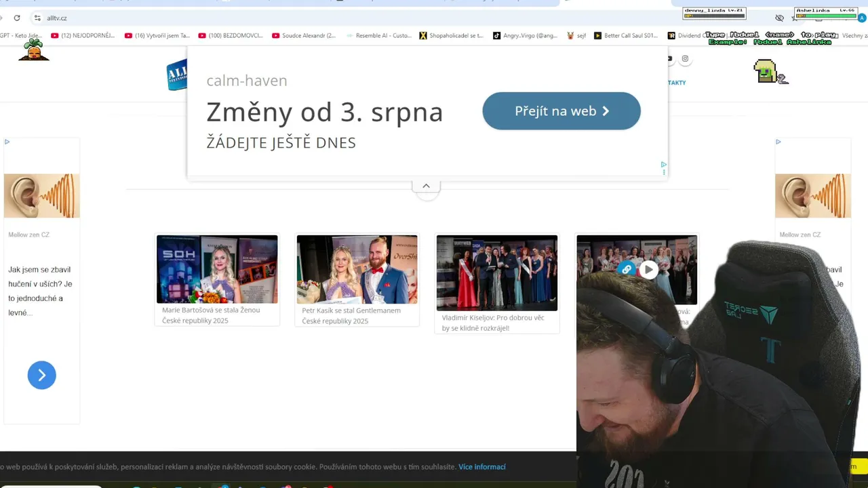Reload the alltv.cz page

point(17,18)
